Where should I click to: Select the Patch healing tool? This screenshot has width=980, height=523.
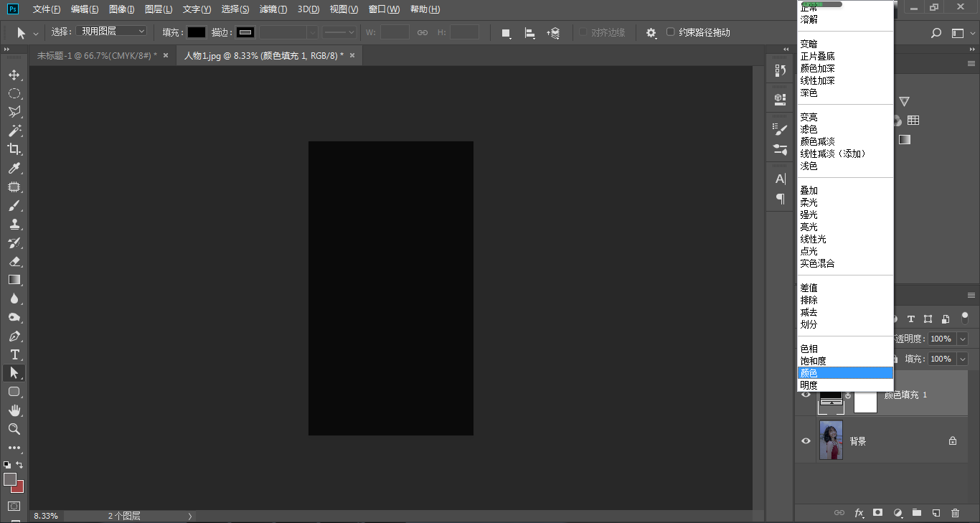[x=14, y=187]
